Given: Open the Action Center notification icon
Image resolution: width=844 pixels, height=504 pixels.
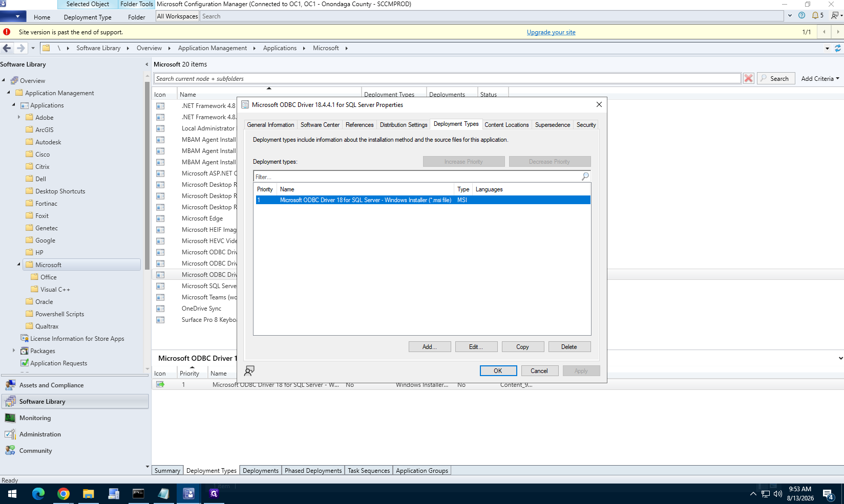Looking at the screenshot, I should tap(829, 494).
